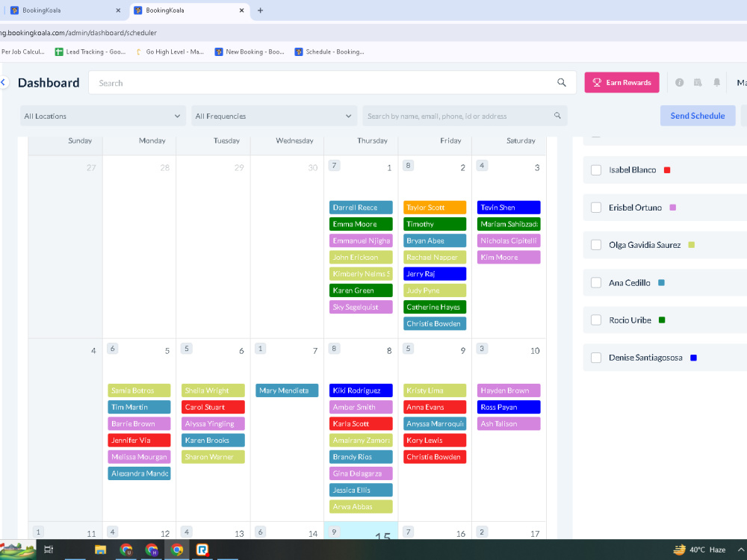Tick the Erisbel Ortuno checkbox

pyautogui.click(x=596, y=208)
